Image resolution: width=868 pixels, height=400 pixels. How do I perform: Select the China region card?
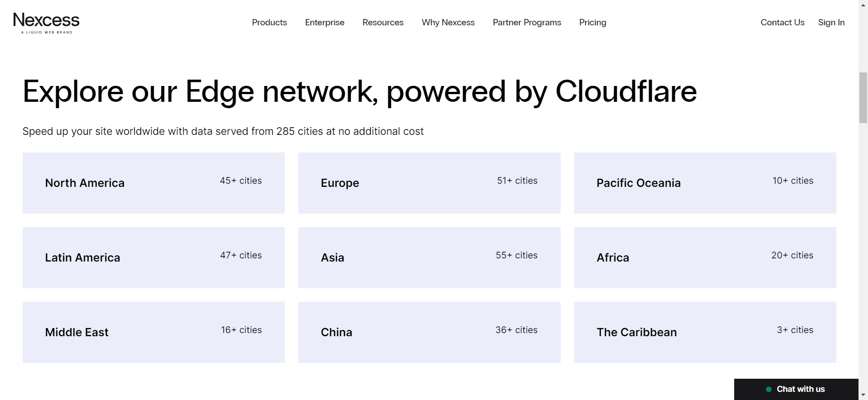[x=429, y=332]
